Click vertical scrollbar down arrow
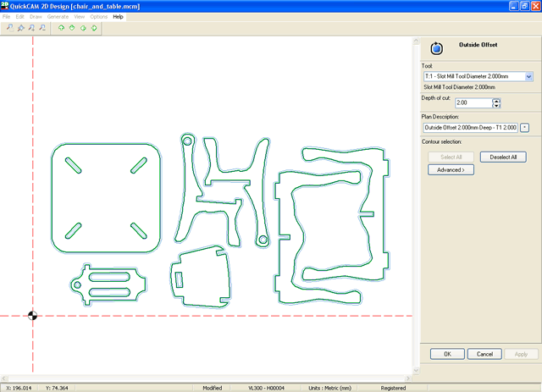This screenshot has height=392, width=542. point(416,370)
